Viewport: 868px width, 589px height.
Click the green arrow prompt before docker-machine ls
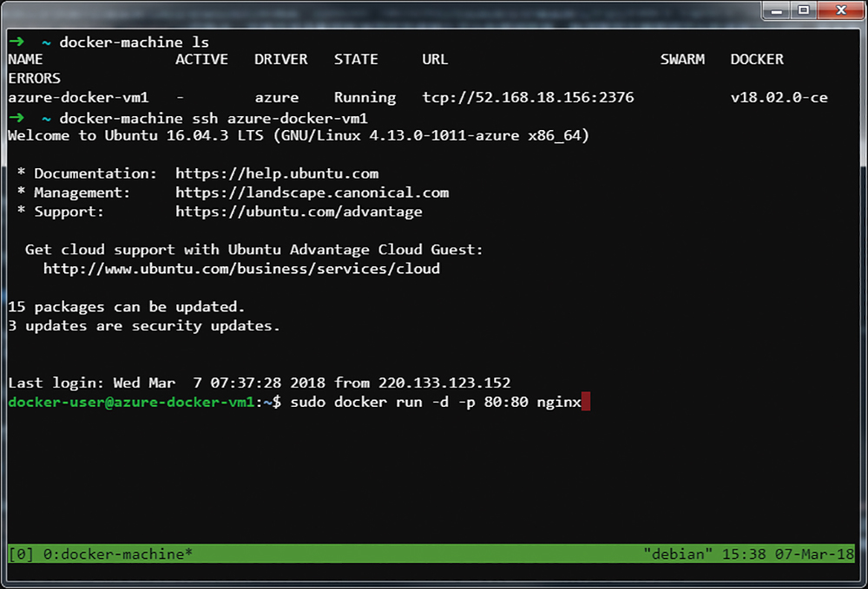16,42
